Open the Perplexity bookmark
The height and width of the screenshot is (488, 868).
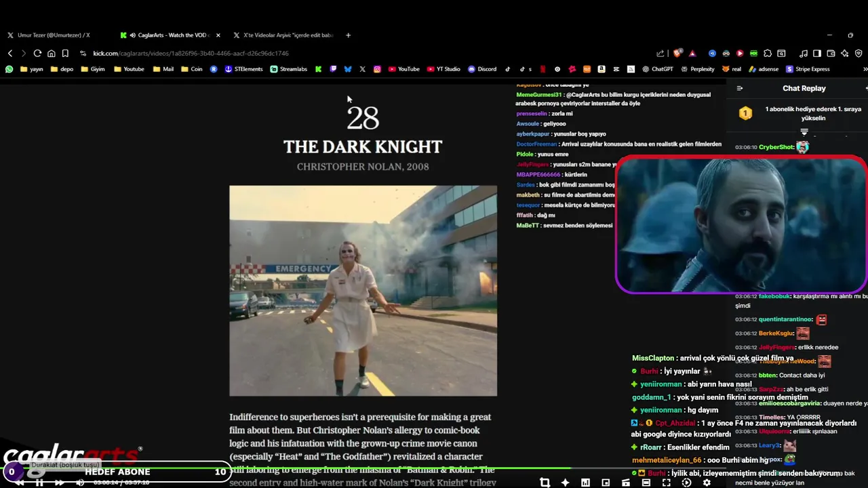coord(697,69)
